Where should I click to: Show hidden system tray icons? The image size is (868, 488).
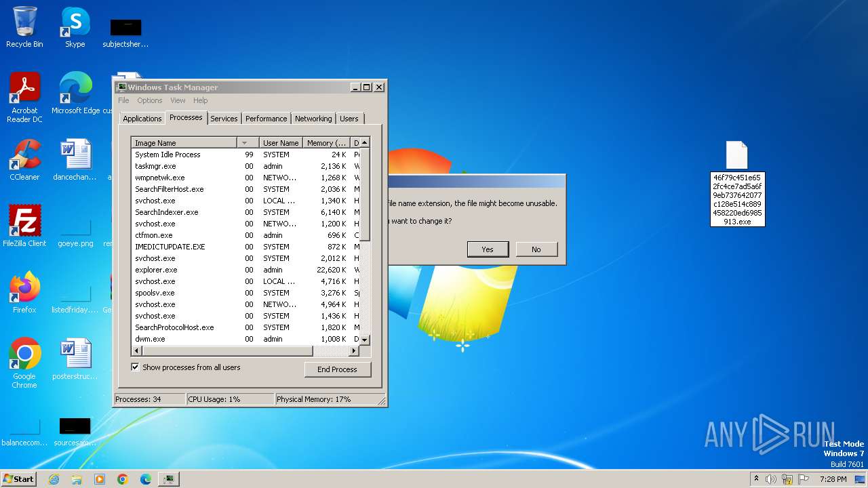[x=757, y=479]
